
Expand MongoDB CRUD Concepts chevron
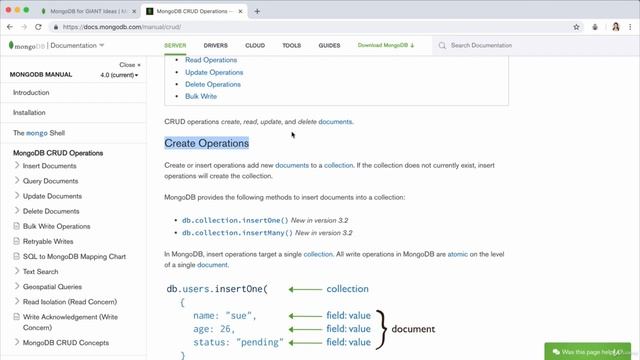click(17, 342)
